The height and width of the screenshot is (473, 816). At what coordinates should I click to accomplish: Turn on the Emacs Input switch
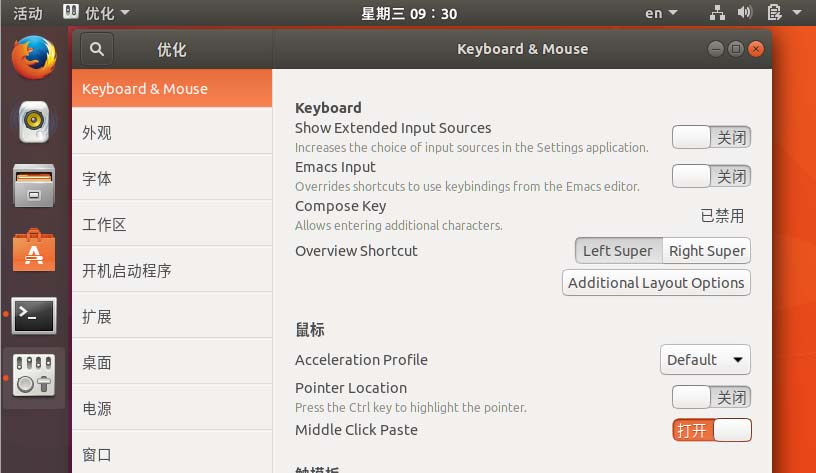point(711,177)
